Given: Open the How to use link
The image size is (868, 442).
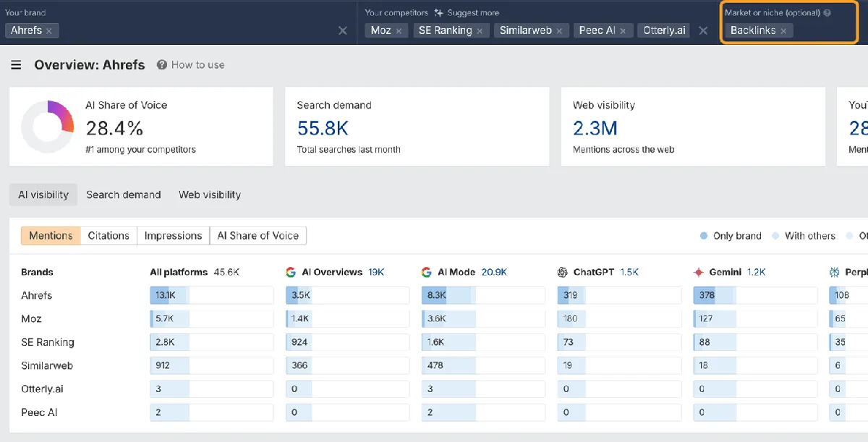Looking at the screenshot, I should pos(198,65).
